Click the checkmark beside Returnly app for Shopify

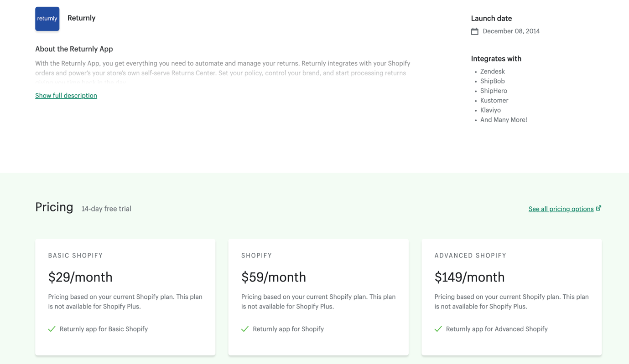245,329
